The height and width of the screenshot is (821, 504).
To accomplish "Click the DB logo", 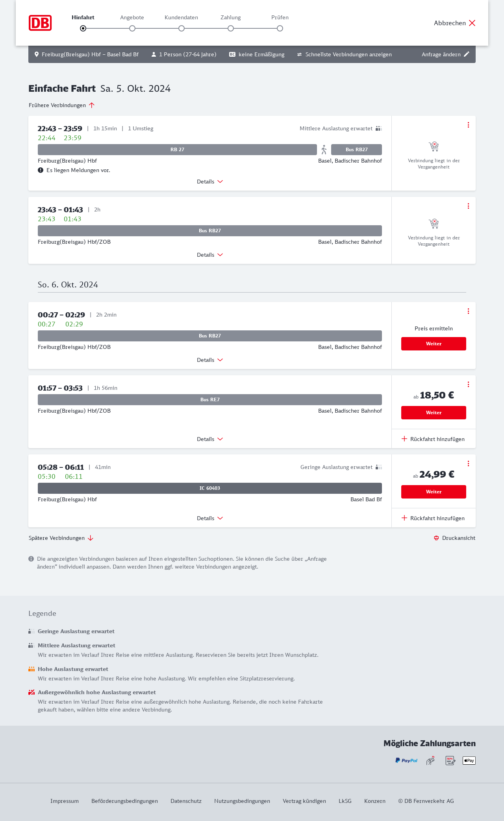I will click(40, 23).
